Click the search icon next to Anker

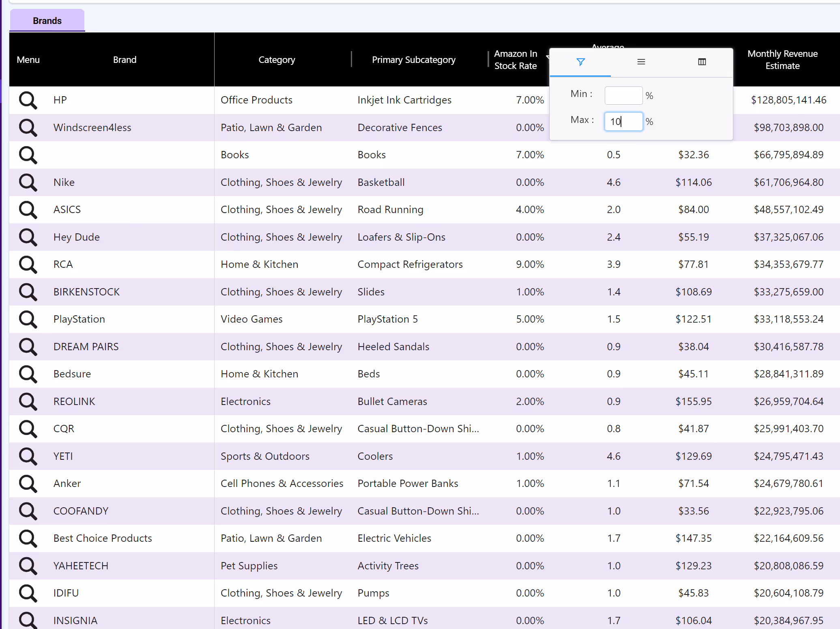[28, 484]
